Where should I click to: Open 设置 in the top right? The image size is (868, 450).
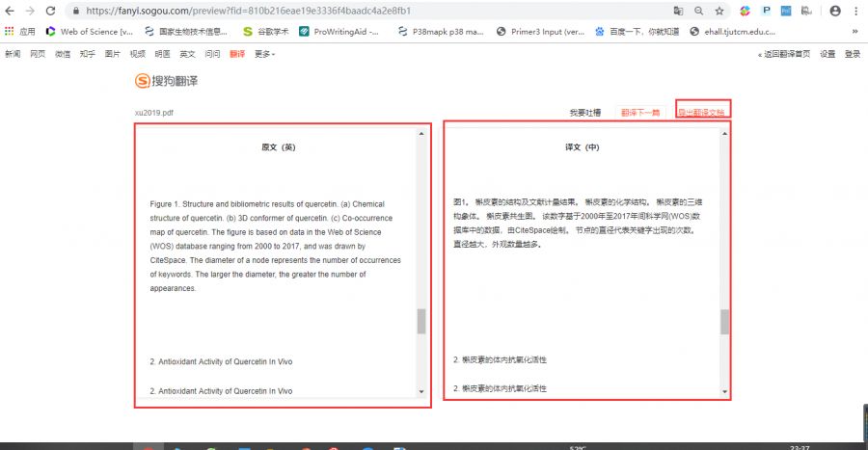827,54
